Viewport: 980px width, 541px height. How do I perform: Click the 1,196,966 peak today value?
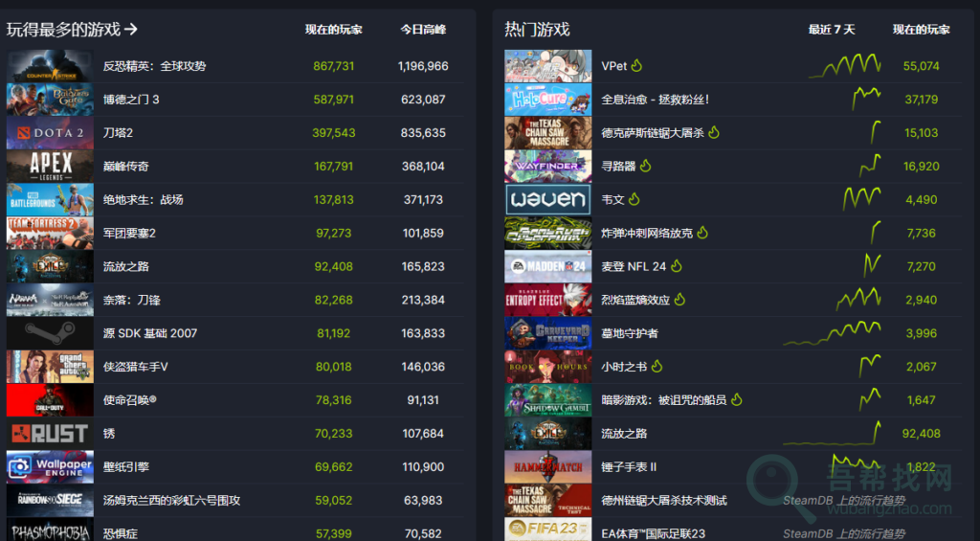423,66
